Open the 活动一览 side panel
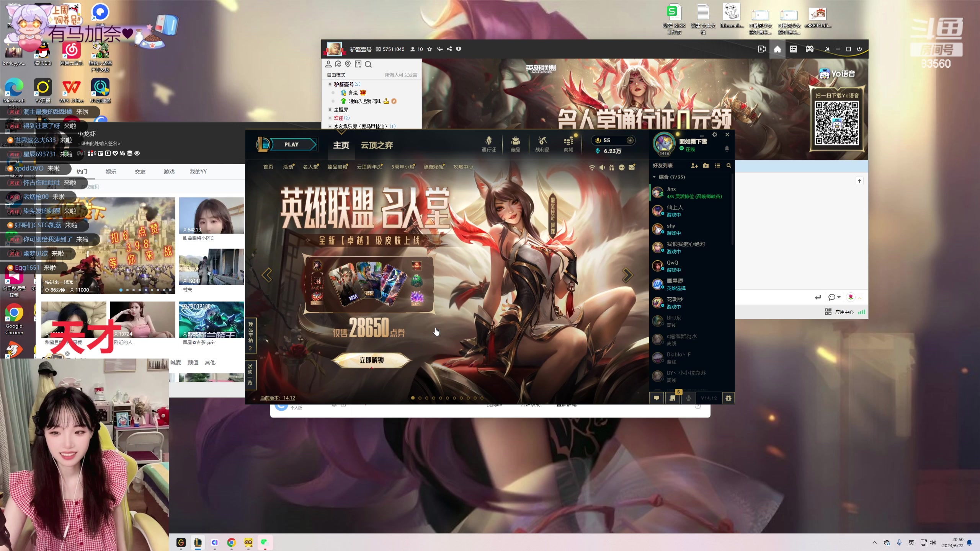 tap(250, 375)
